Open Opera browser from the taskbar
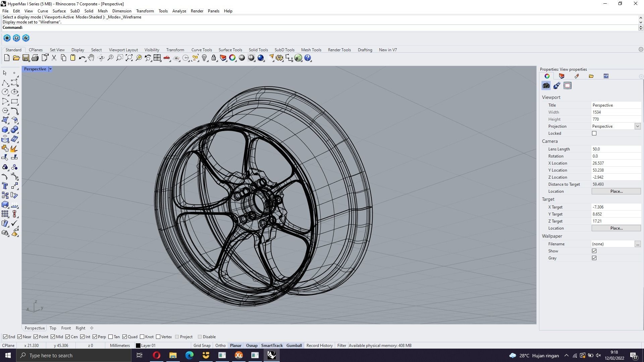 coord(157,356)
